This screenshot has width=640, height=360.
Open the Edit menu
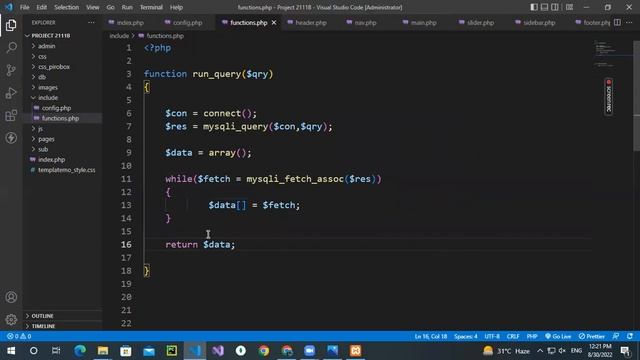(x=42, y=7)
